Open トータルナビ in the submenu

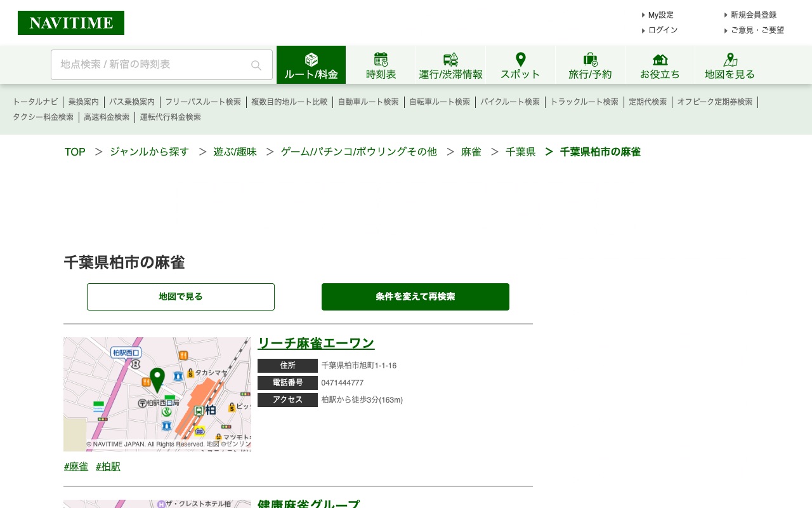coord(36,102)
